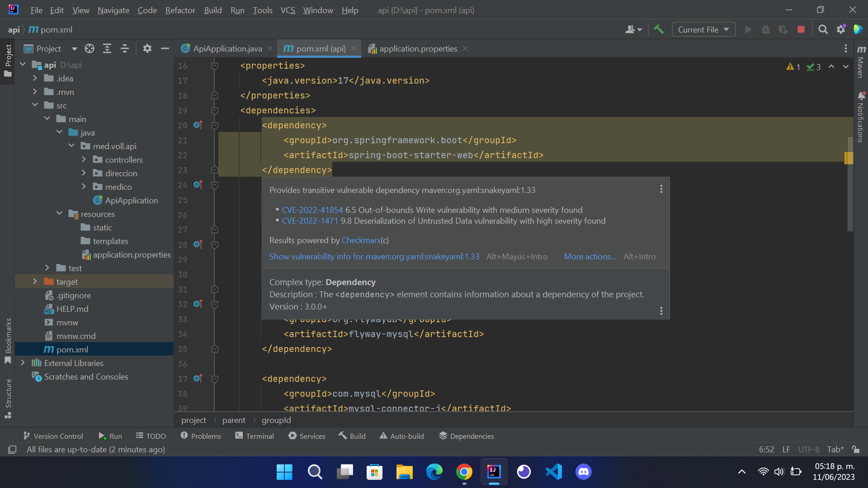868x488 pixels.
Task: Click gutter override icon on line 20
Action: (198, 125)
